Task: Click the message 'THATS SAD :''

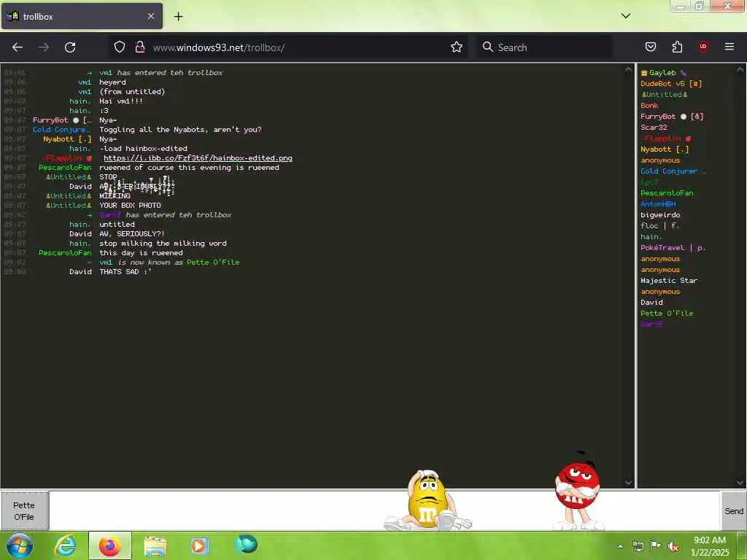Action: [125, 272]
